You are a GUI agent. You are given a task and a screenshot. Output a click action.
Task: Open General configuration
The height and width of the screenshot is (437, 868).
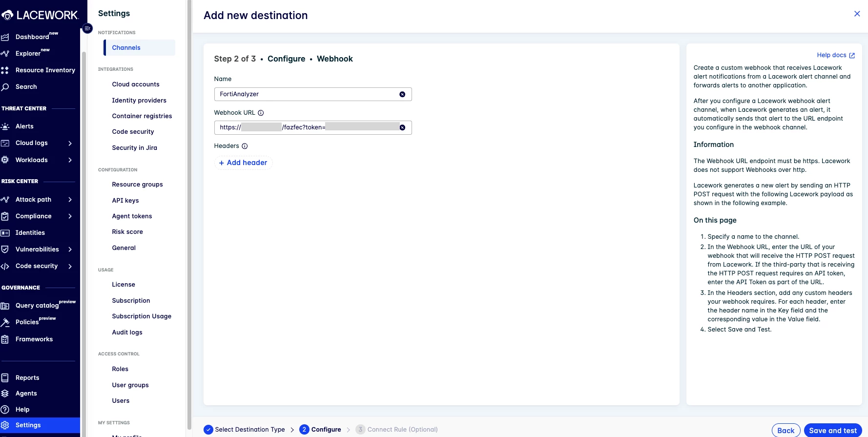tap(124, 248)
